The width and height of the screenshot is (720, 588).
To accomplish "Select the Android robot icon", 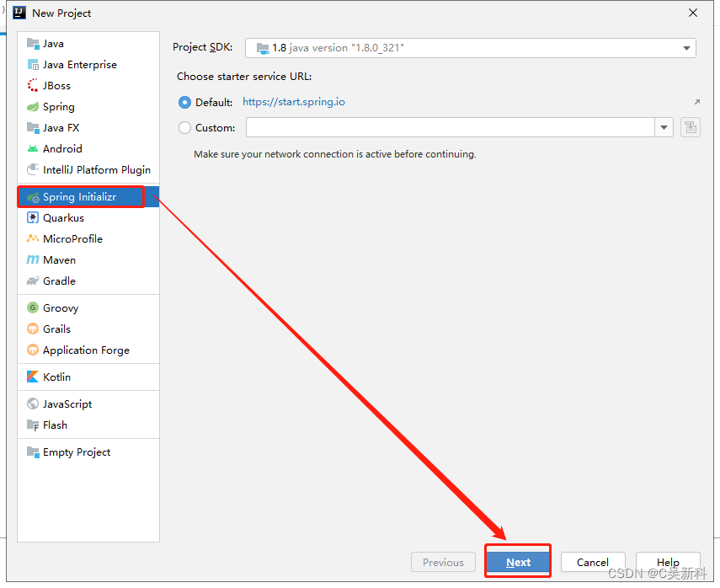I will pos(33,149).
